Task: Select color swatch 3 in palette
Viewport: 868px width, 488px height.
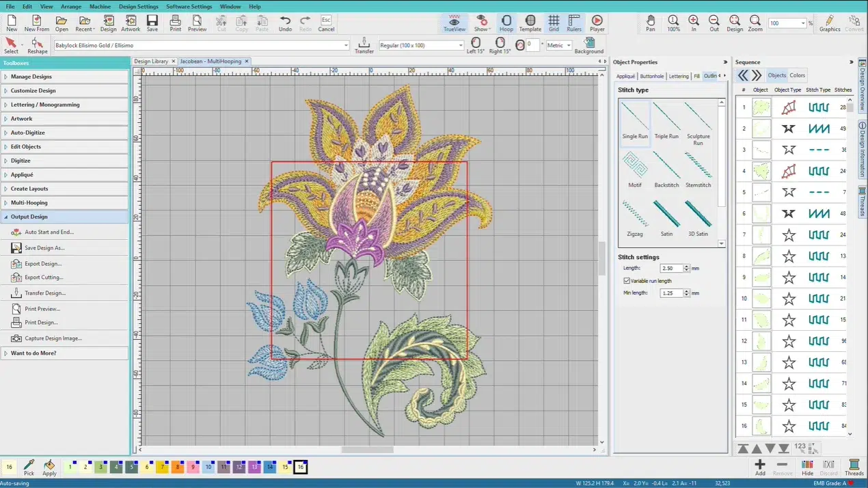Action: (101, 467)
